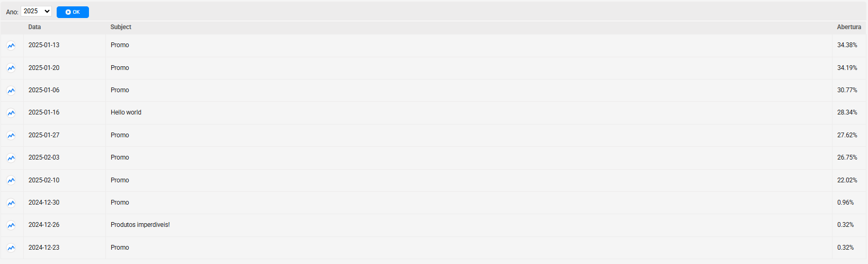Select the Produtos imperdiveis! subject row
The width and height of the screenshot is (868, 264).
point(434,225)
